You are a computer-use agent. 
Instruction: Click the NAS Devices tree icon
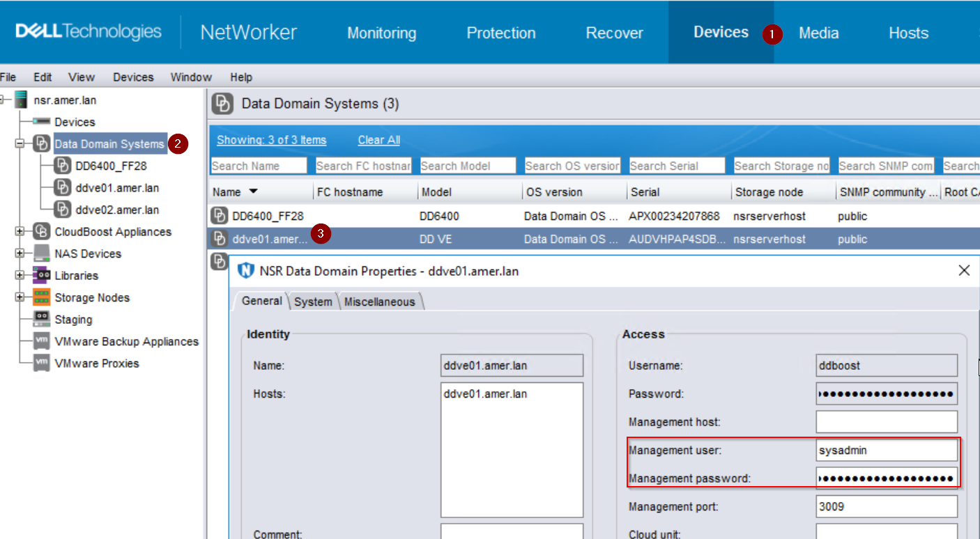42,253
